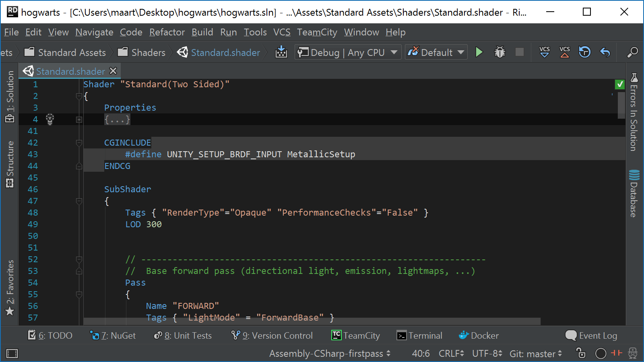
Task: Collapse the Pass block at line 55
Action: pyautogui.click(x=79, y=294)
